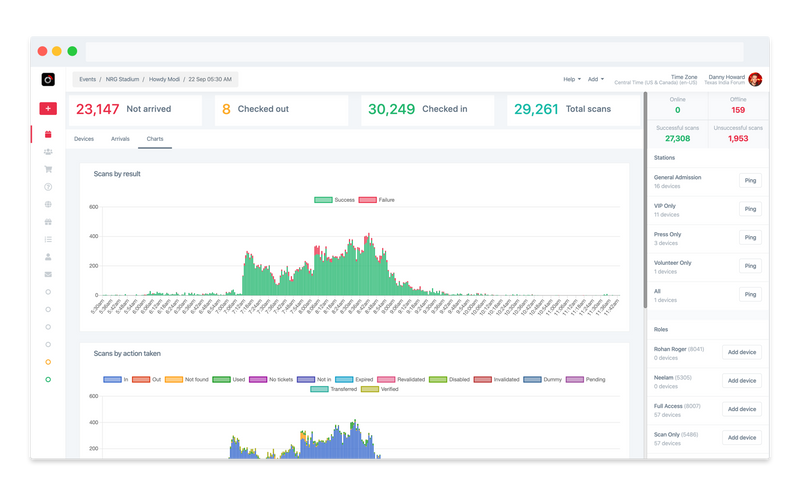The image size is (800, 494).
Task: Click Danny Howard's profile avatar
Action: pyautogui.click(x=755, y=79)
